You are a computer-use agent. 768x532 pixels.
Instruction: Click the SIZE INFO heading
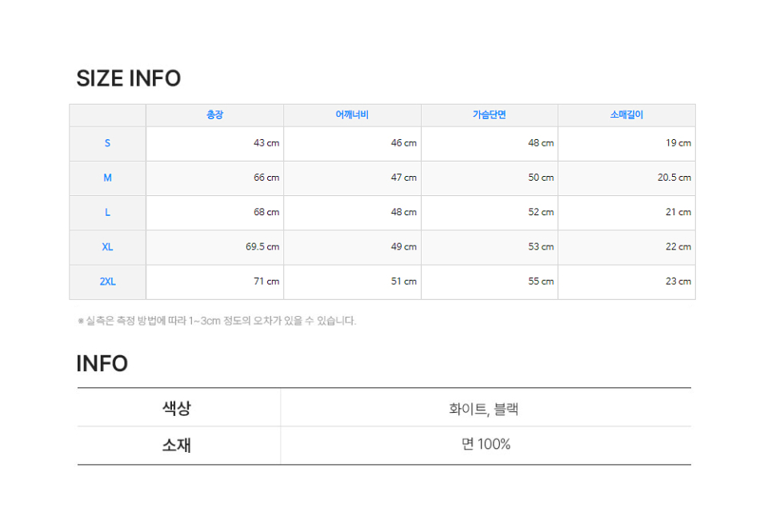click(x=128, y=78)
